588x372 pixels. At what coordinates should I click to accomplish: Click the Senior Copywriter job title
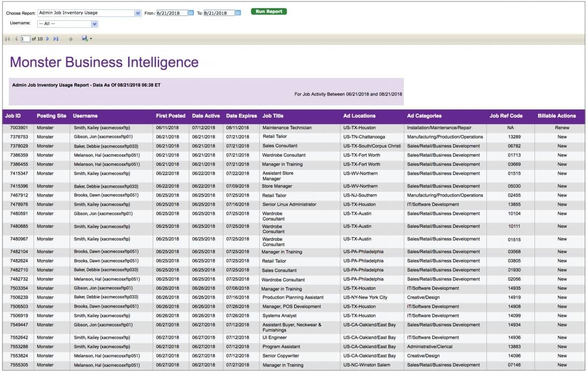[281, 356]
